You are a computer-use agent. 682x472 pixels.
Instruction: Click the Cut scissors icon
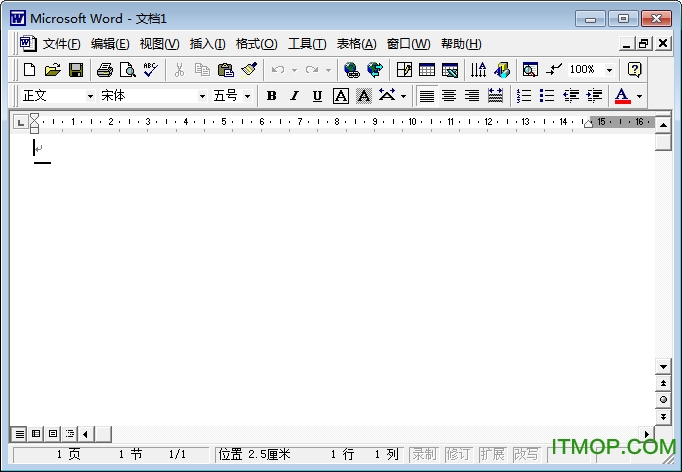tap(179, 70)
